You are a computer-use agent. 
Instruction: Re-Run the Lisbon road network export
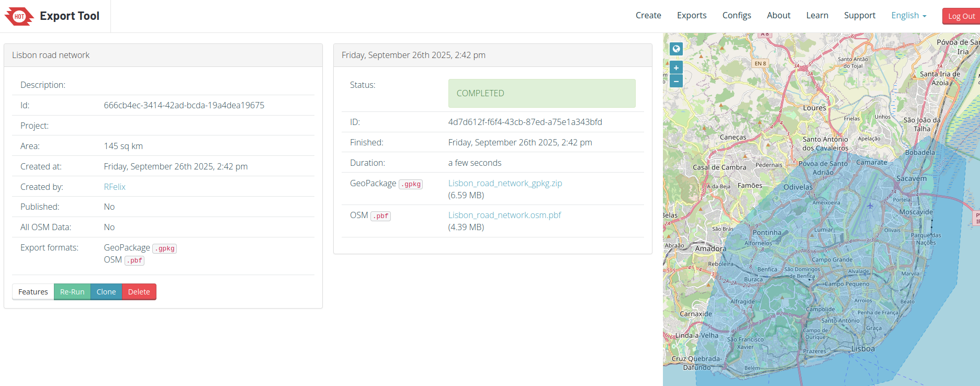coord(72,292)
